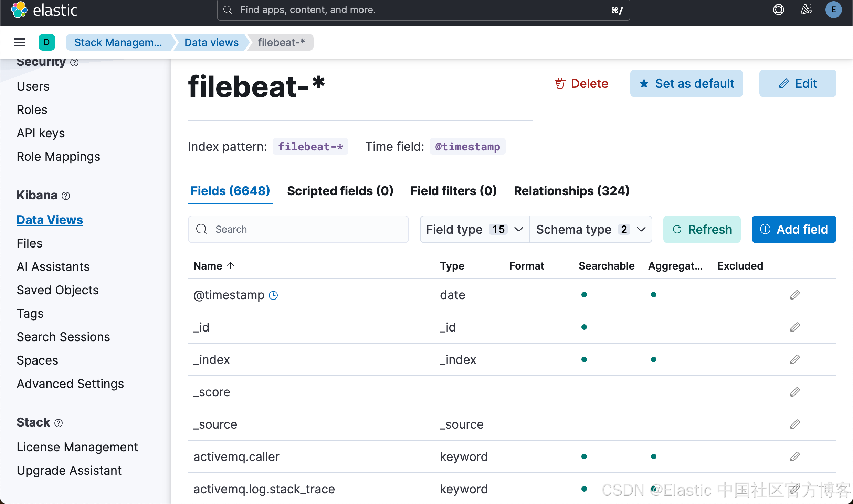
Task: Open the hamburger navigation menu
Action: pyautogui.click(x=19, y=42)
